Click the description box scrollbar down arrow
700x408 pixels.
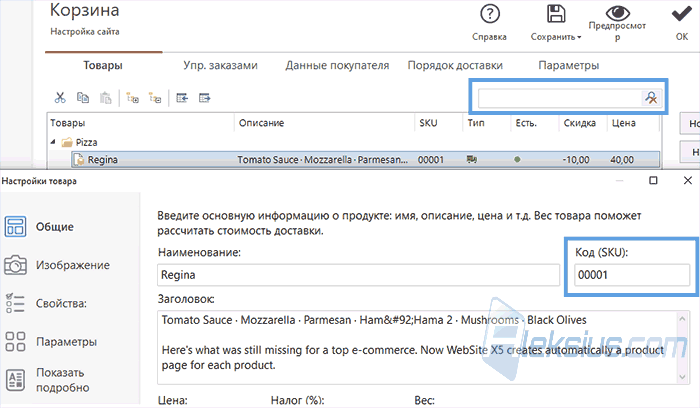[682, 377]
